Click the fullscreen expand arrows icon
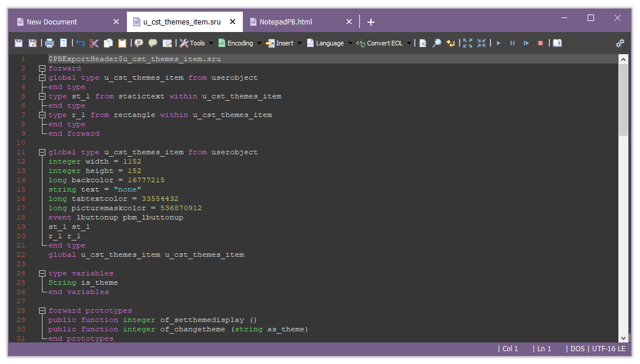Screen dimensions: 640x364 pos(468,43)
